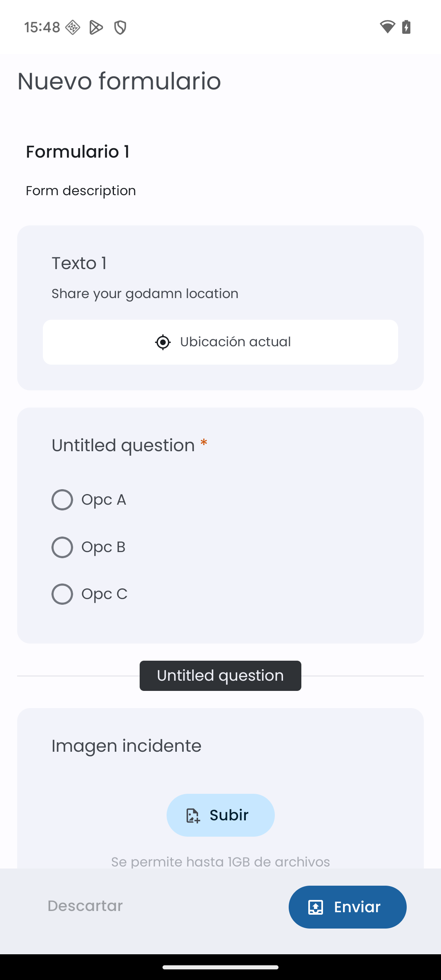Select the Opc A radio button
Screen dimensions: 441x980
tap(62, 500)
